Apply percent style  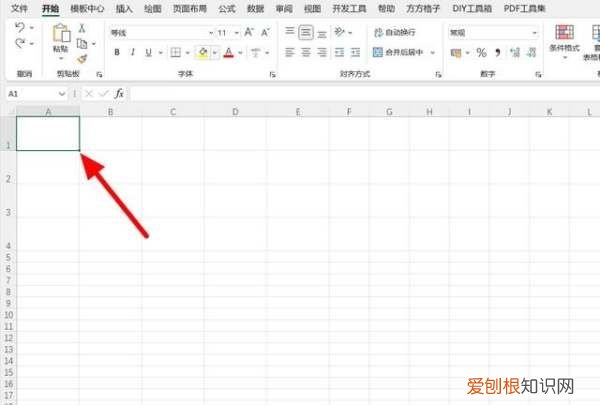[481, 52]
